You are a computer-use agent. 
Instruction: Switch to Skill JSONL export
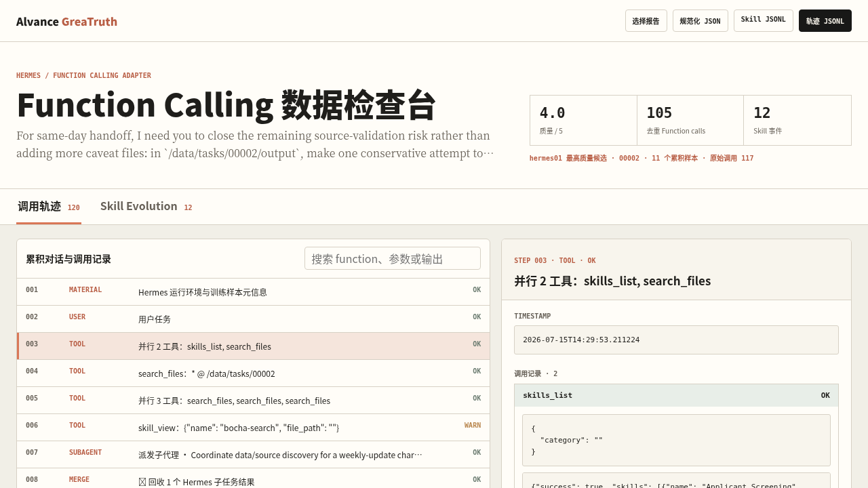pos(763,20)
